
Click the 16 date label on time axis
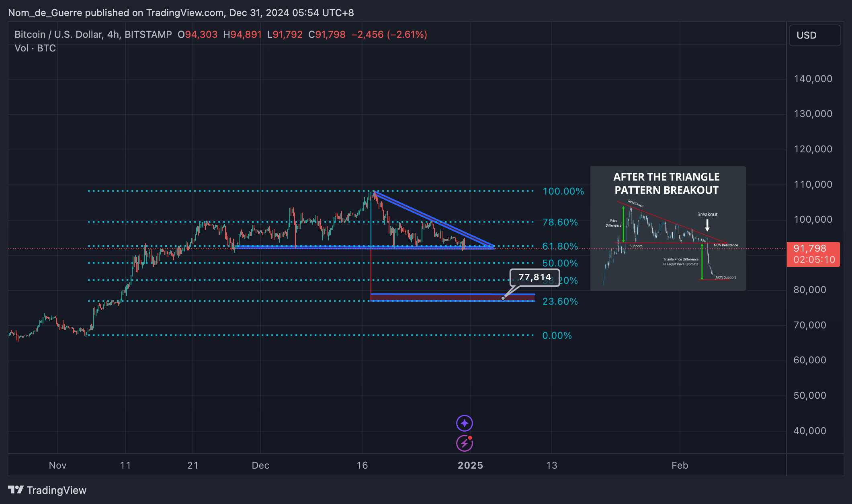coord(362,465)
